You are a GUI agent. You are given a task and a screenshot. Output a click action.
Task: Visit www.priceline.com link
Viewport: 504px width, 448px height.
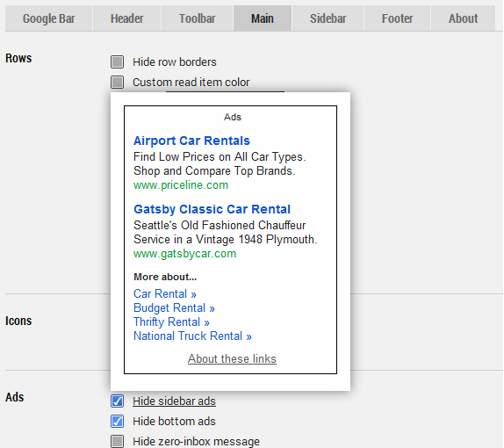click(x=181, y=185)
